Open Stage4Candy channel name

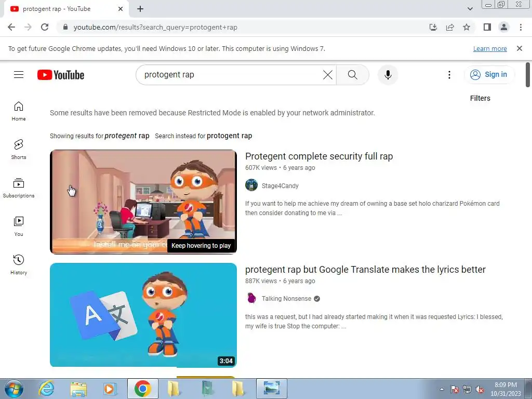280,186
